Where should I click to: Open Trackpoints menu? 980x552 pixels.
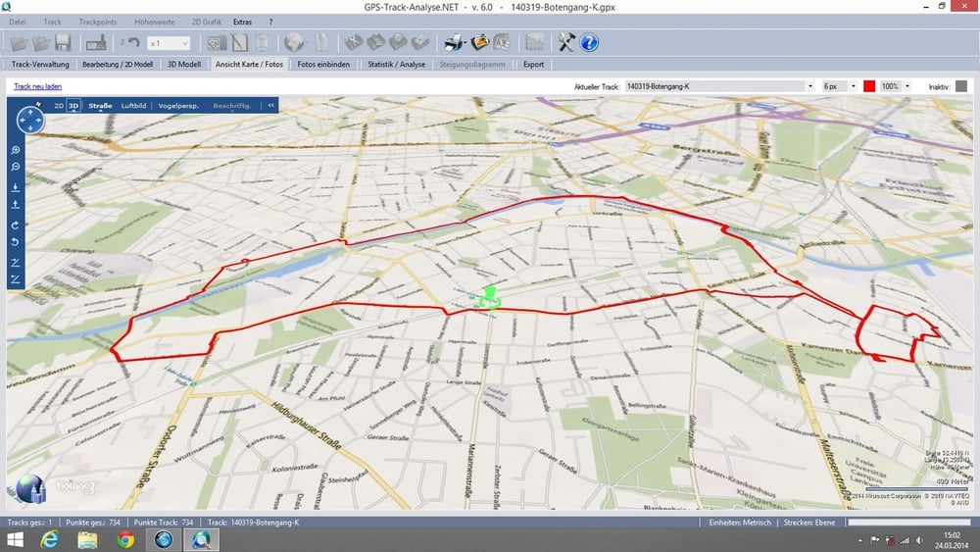pos(97,22)
